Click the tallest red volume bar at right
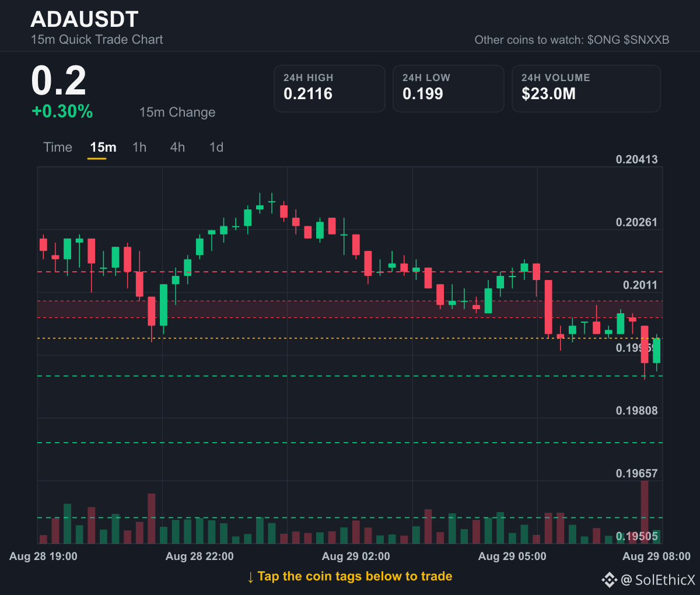This screenshot has height=595, width=700. [x=645, y=512]
